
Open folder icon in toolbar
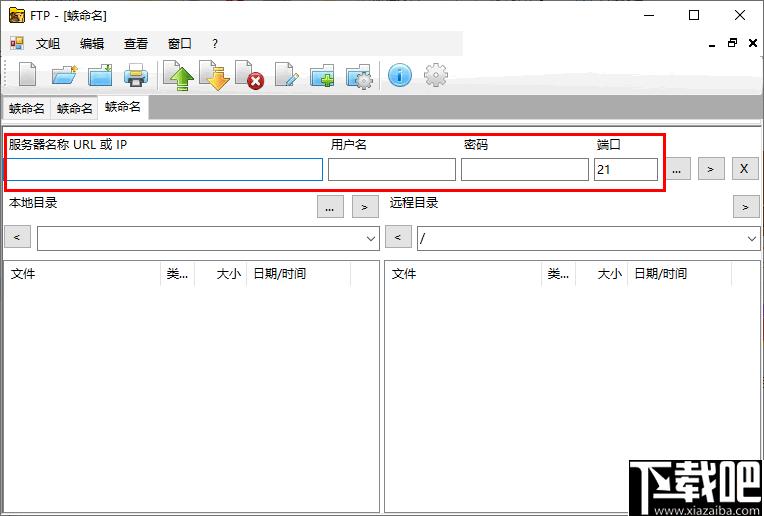click(64, 76)
